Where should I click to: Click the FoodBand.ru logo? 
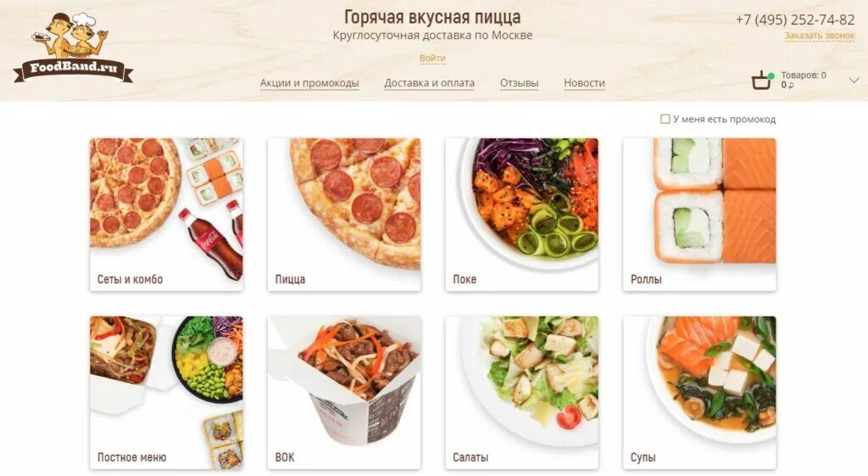tap(73, 48)
